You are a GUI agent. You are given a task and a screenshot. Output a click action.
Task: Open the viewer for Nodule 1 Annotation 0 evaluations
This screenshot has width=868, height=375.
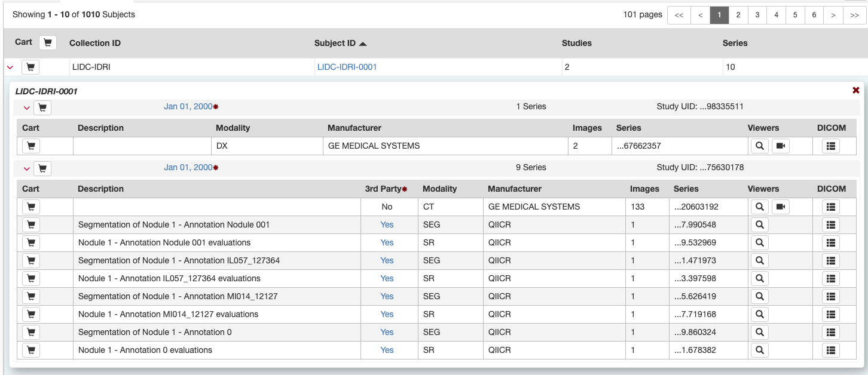(759, 349)
